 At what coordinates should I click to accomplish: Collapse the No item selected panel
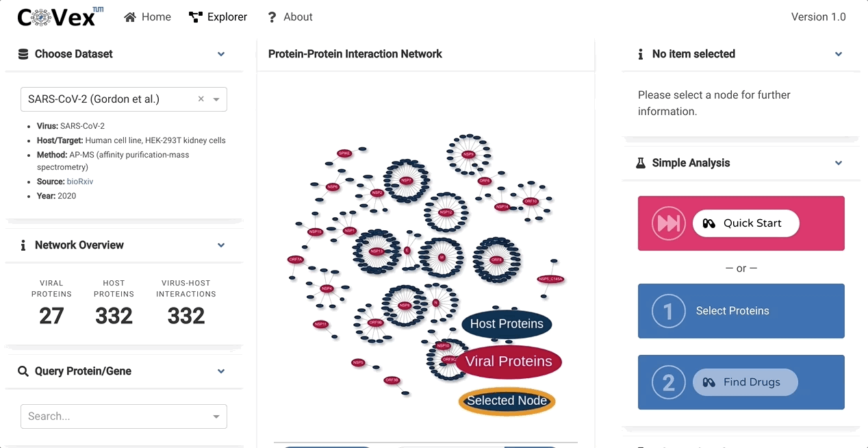[839, 54]
